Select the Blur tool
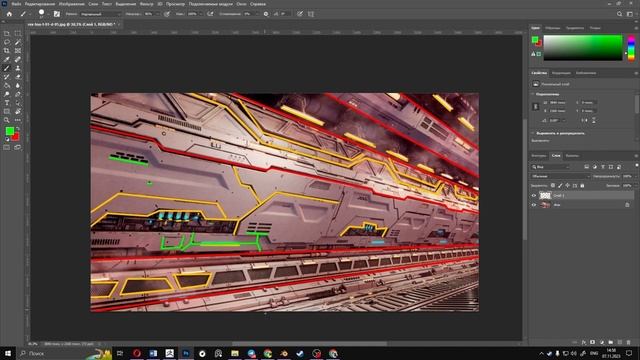This screenshot has height=360, width=640. [x=18, y=85]
